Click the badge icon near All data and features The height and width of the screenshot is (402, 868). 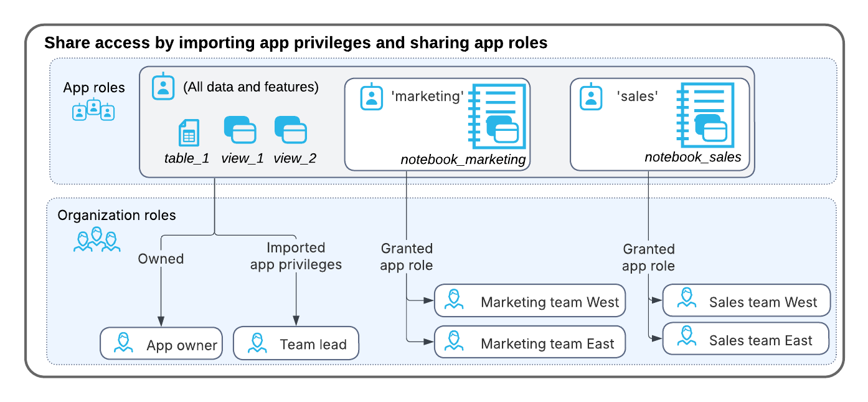pos(163,87)
